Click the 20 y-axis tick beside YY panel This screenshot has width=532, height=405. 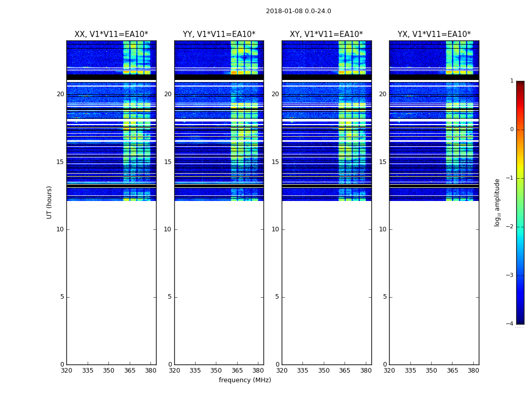(168, 94)
